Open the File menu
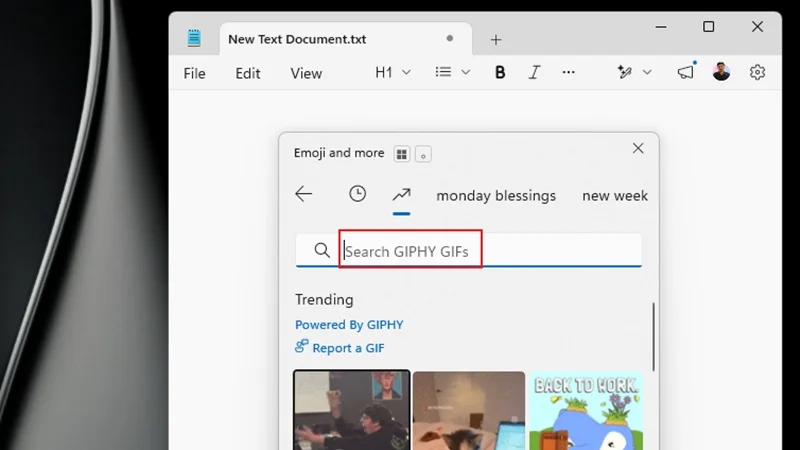 click(194, 73)
